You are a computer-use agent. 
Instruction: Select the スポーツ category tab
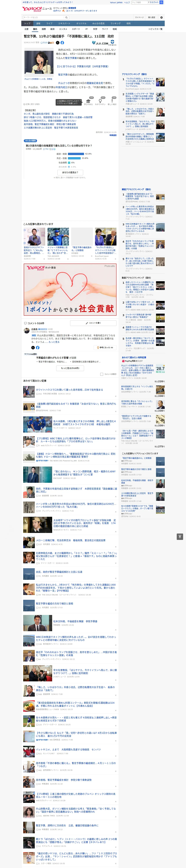[x=76, y=29]
